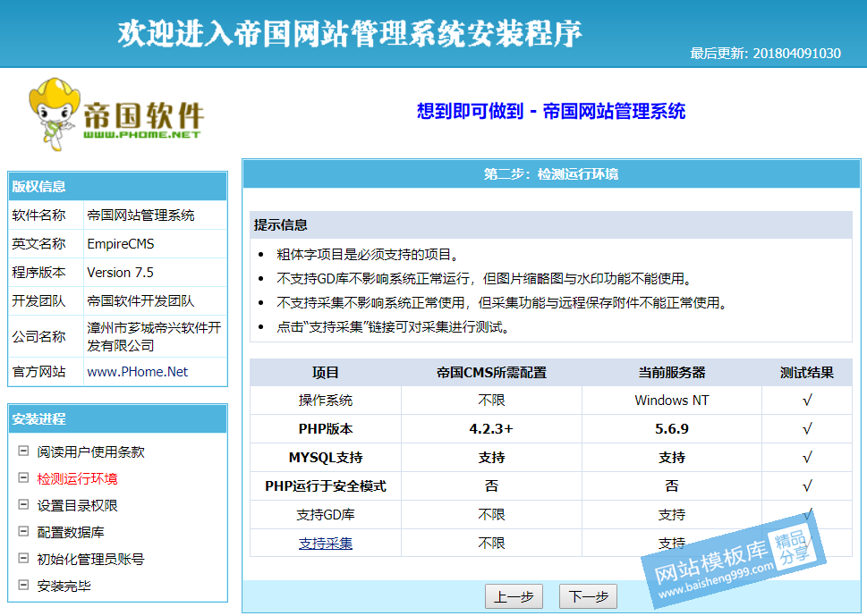The width and height of the screenshot is (867, 616).
Task: Click the PHP运行于安全模式 row label
Action: (326, 486)
